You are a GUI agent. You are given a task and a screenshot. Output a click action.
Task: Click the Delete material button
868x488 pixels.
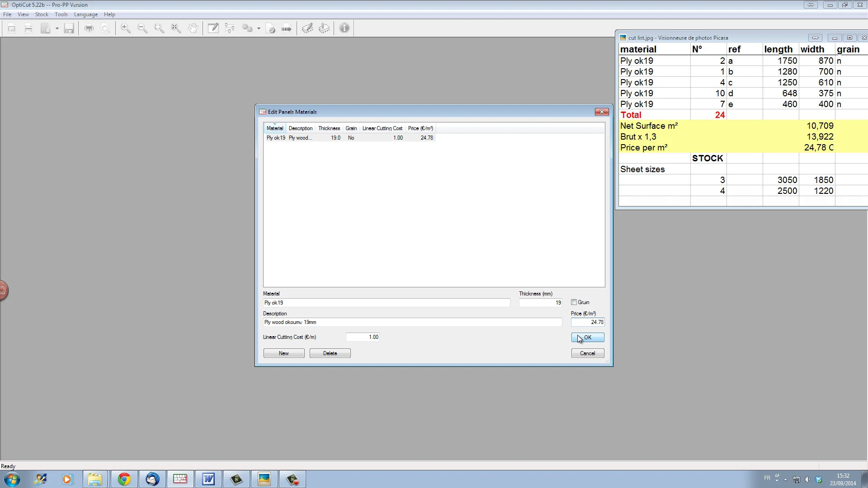330,353
